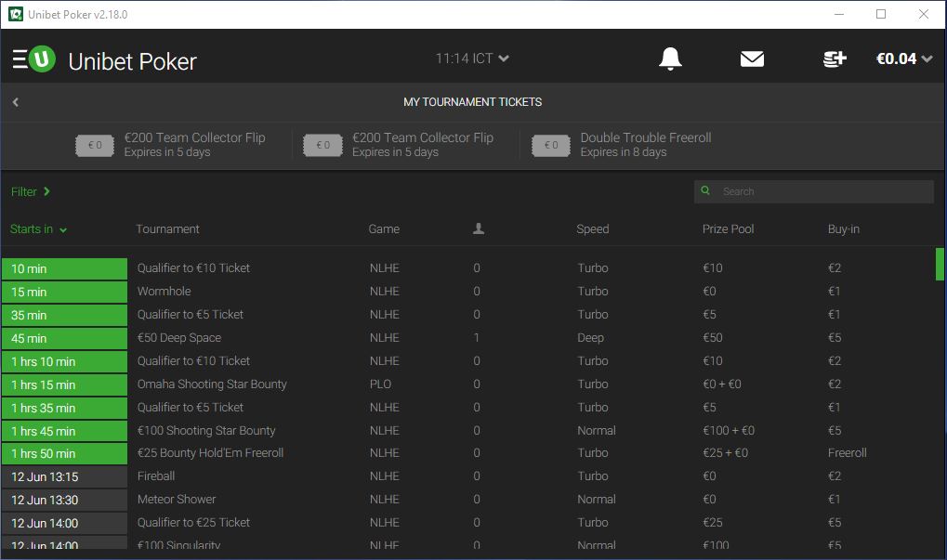Image resolution: width=947 pixels, height=560 pixels.
Task: Select the Double Trouble Freeroll ticket name
Action: pyautogui.click(x=646, y=137)
